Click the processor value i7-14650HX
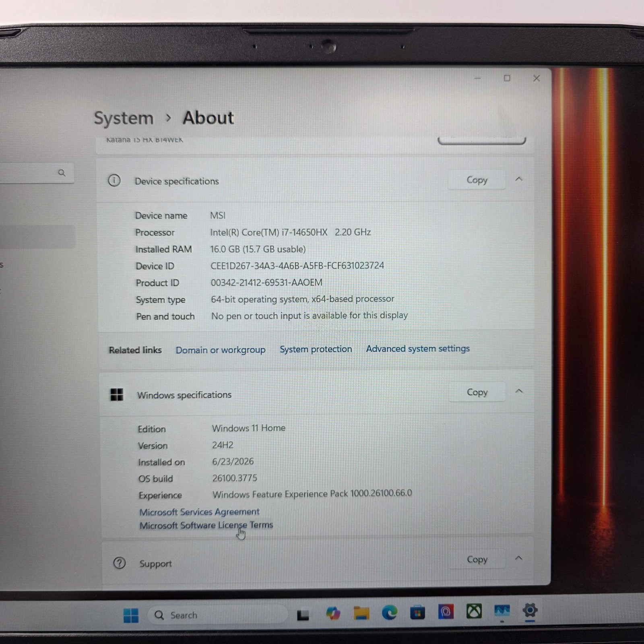Image resolution: width=644 pixels, height=644 pixels. pos(290,232)
